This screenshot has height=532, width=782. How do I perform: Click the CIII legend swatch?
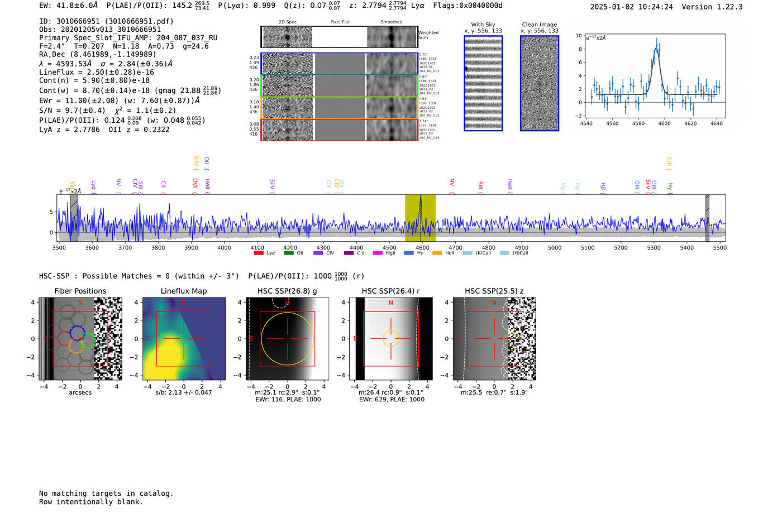[x=349, y=253]
